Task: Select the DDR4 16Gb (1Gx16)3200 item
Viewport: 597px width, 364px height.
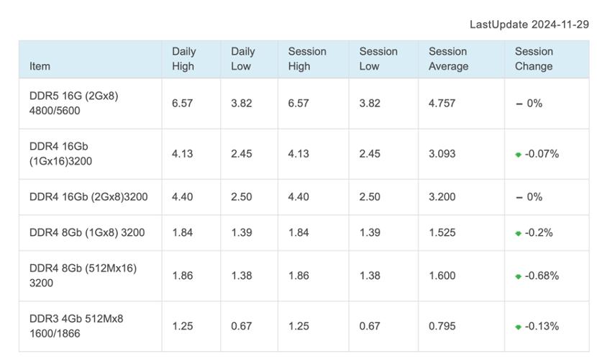Action: click(61, 154)
